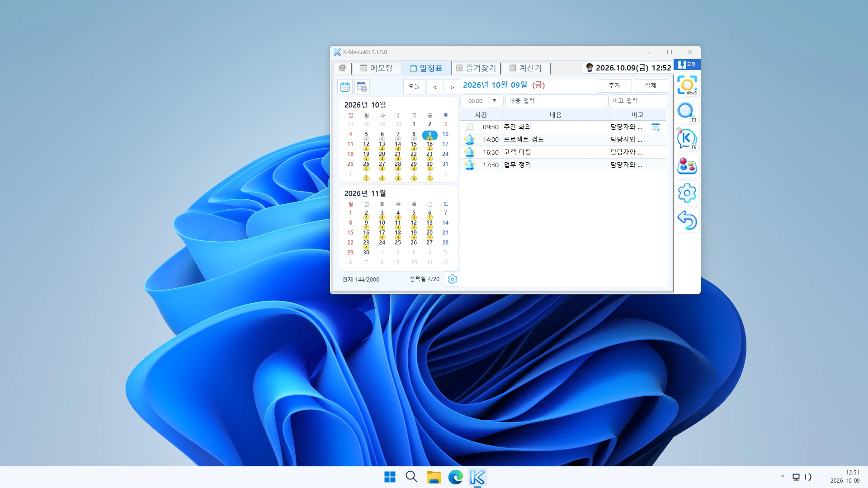
Task: Click the 내용 column header
Action: (x=556, y=115)
